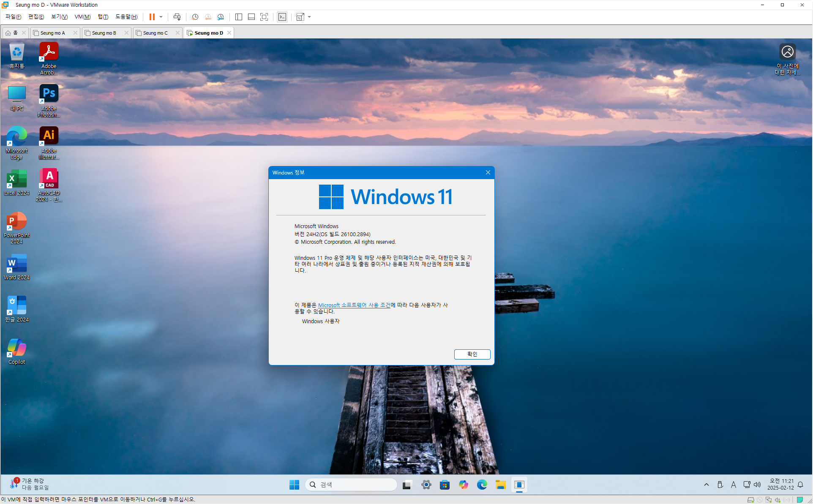Toggle the console view toolbar button
This screenshot has height=504, width=813.
[282, 17]
